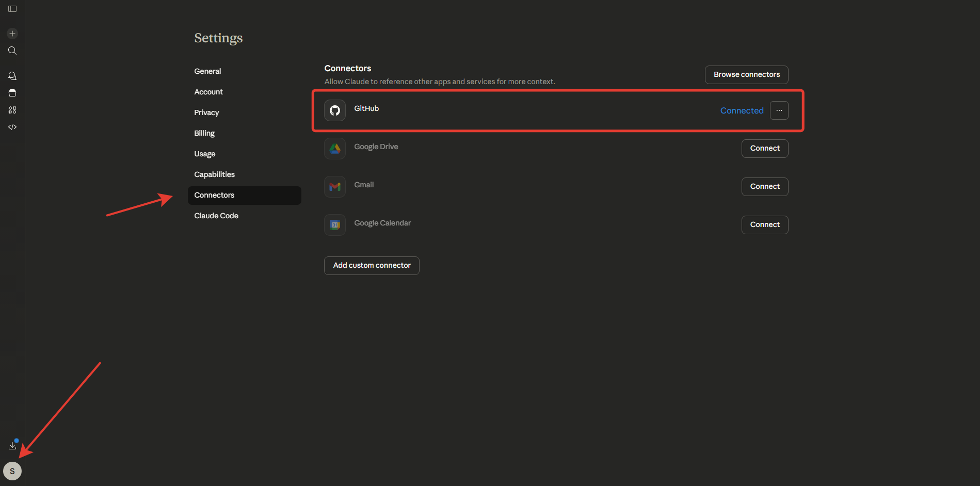Open the Chats icon in sidebar

pyautogui.click(x=12, y=76)
